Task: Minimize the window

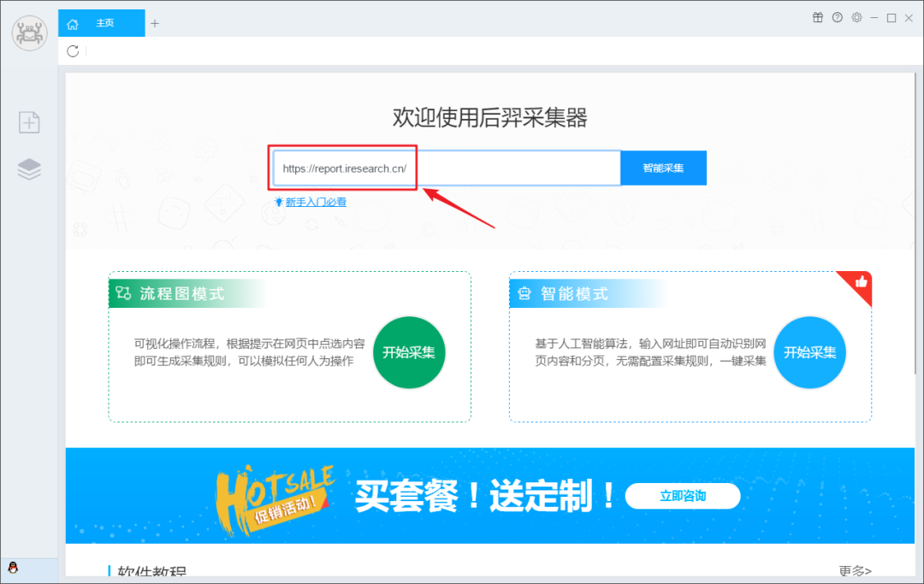Action: [874, 18]
